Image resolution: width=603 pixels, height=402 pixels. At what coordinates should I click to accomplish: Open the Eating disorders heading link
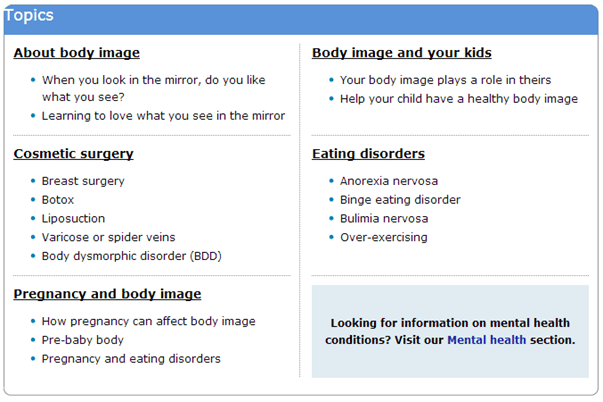(x=368, y=154)
